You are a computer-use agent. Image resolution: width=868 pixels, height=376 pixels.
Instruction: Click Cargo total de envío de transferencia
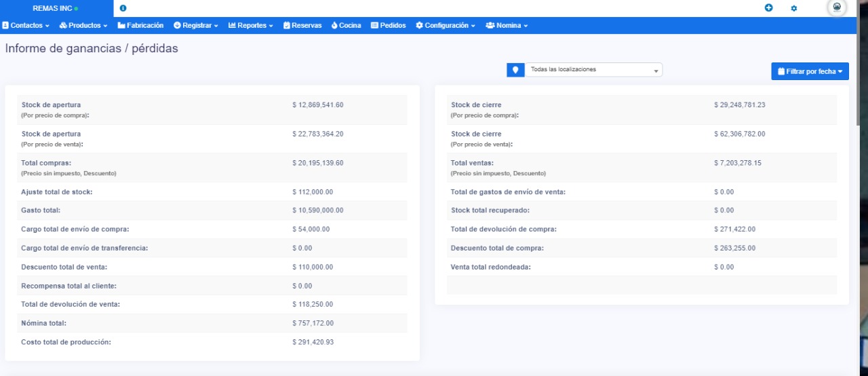tap(85, 248)
